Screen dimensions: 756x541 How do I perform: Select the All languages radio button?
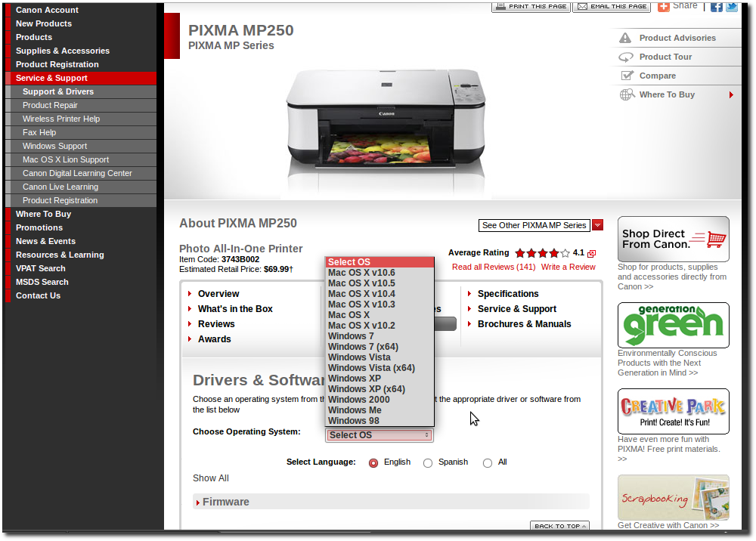(488, 463)
